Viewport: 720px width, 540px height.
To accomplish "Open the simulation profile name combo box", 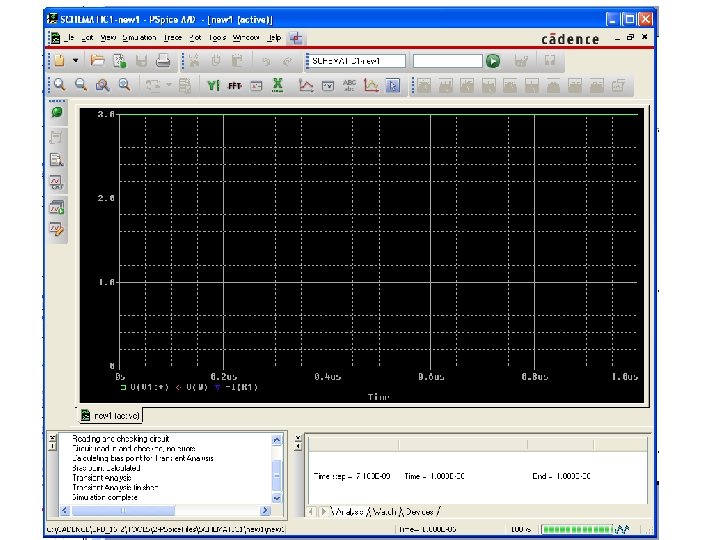I will 355,61.
